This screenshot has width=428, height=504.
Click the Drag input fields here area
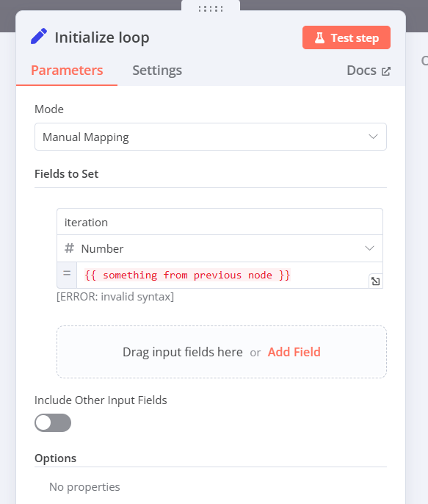[x=222, y=352]
